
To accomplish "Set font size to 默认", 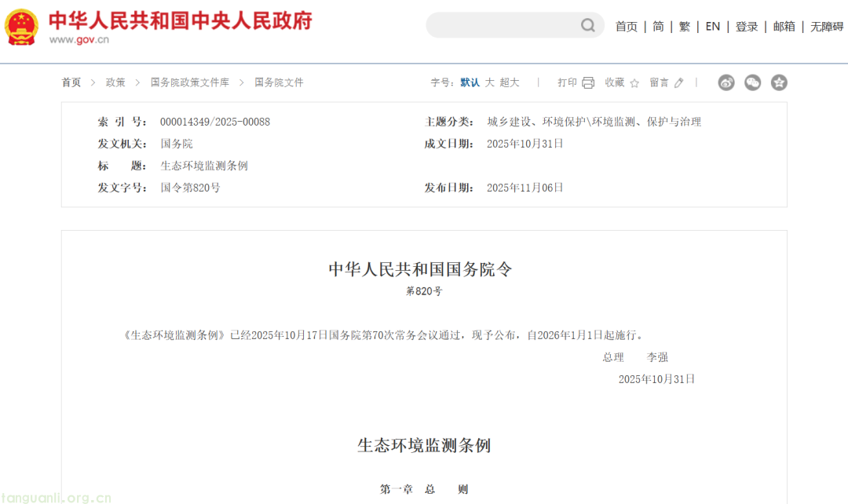I will tap(470, 82).
